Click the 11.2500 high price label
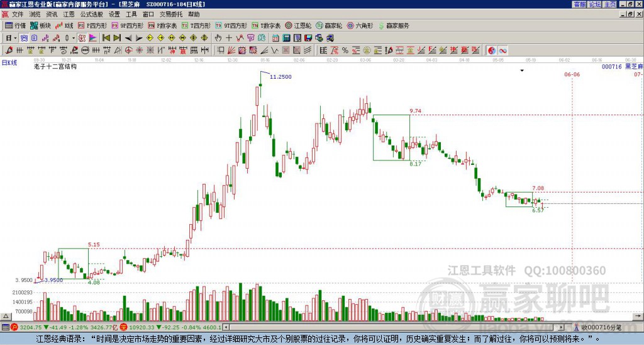644x345 pixels. (x=280, y=77)
